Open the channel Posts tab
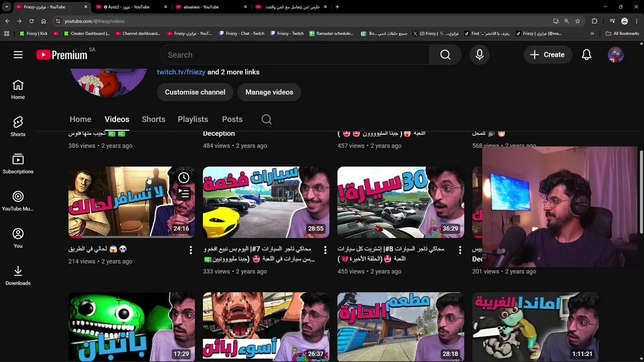The height and width of the screenshot is (362, 644). [x=232, y=119]
